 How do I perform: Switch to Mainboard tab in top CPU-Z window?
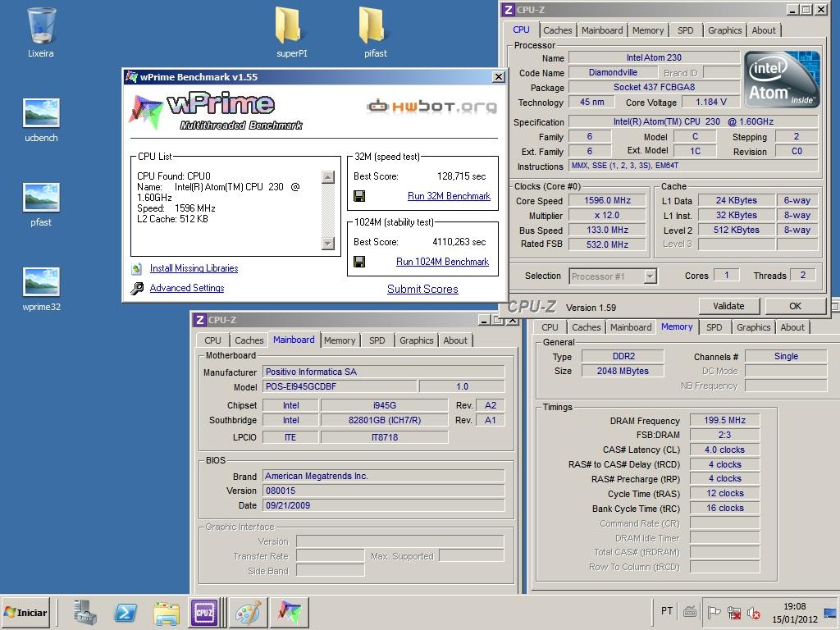coord(602,30)
